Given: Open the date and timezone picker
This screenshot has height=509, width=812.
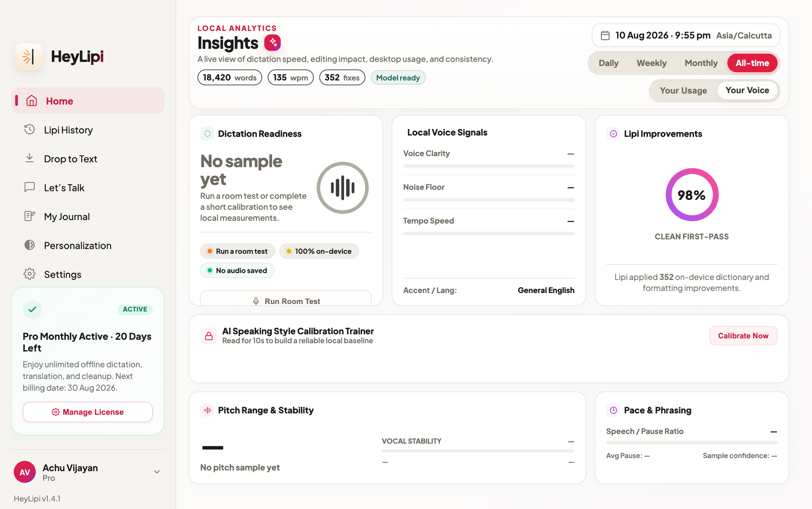Looking at the screenshot, I should tap(686, 35).
